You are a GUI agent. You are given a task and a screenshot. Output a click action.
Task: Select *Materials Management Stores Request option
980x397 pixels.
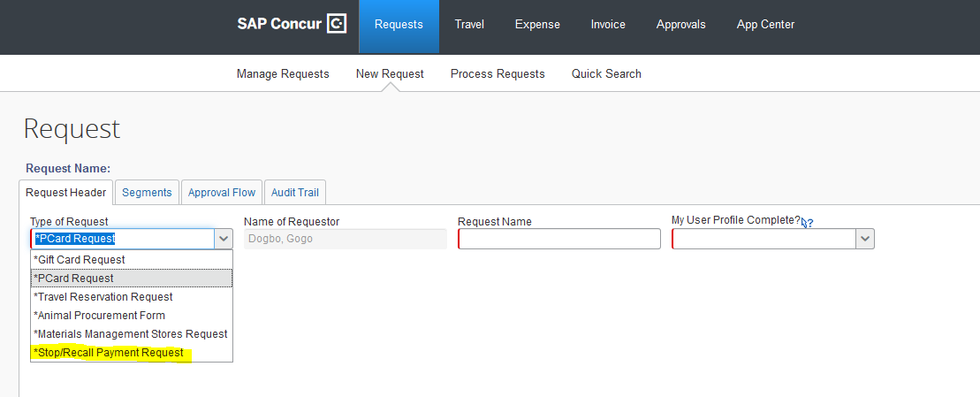(x=132, y=334)
